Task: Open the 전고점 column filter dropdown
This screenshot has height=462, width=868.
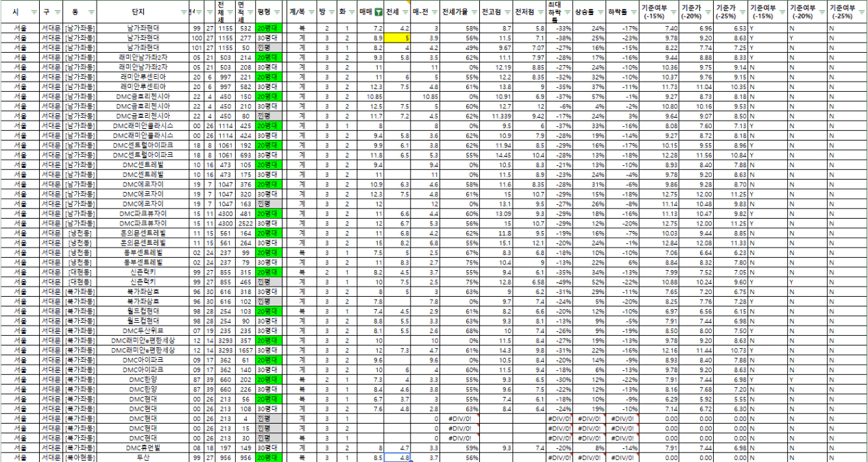Action: 506,13
